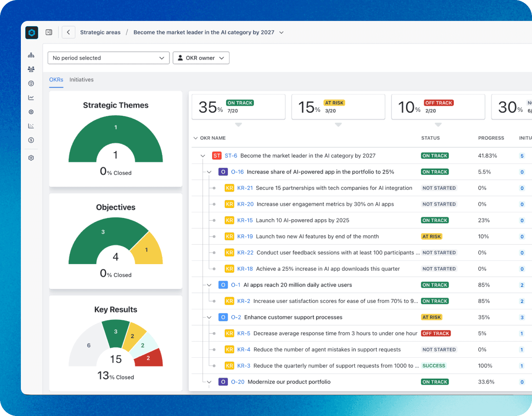Click the O icon beside O-20
Image resolution: width=532 pixels, height=416 pixels.
tap(223, 382)
